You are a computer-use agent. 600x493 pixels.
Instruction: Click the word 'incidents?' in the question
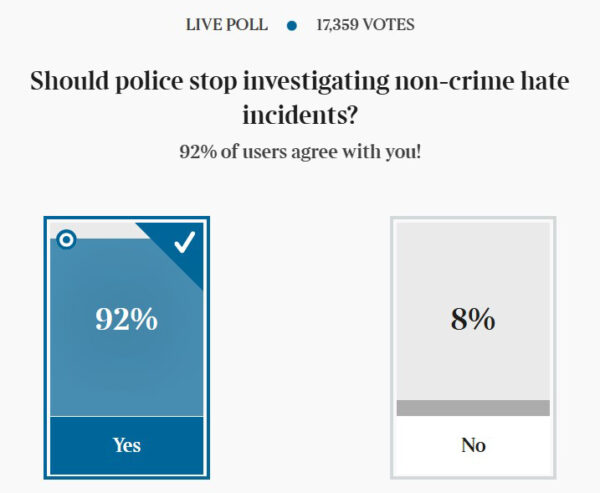point(300,115)
